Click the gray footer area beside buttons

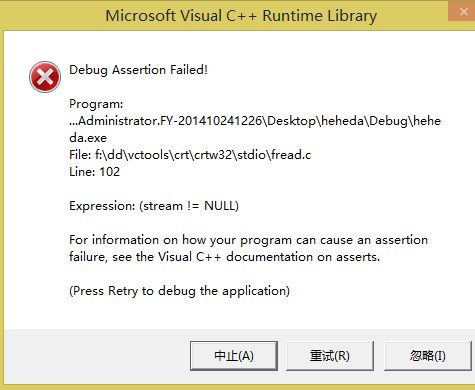(97, 356)
